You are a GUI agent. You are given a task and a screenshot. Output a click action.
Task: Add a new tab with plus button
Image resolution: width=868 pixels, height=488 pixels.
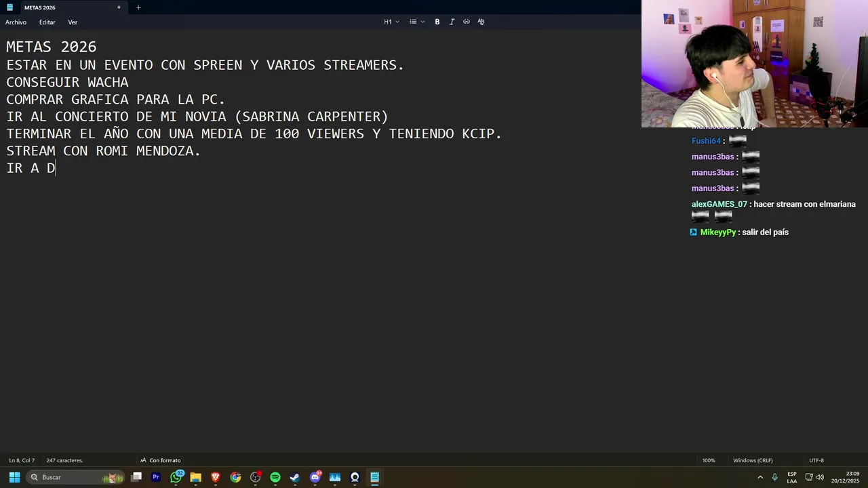tap(138, 7)
